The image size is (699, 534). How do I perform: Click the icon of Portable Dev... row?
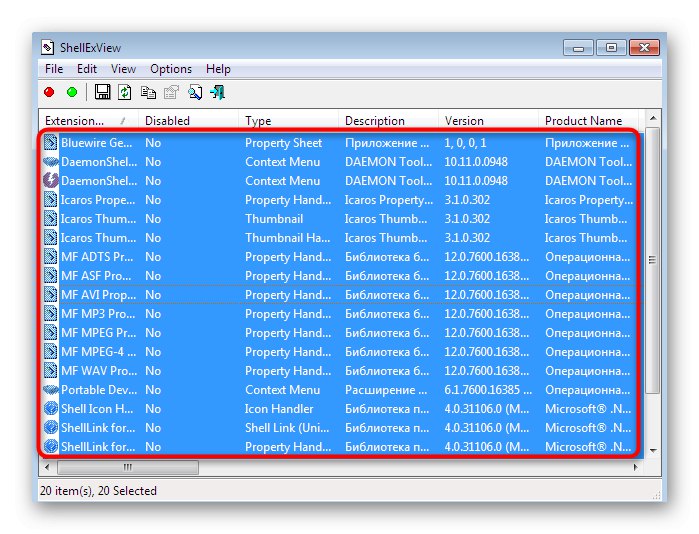pos(51,390)
